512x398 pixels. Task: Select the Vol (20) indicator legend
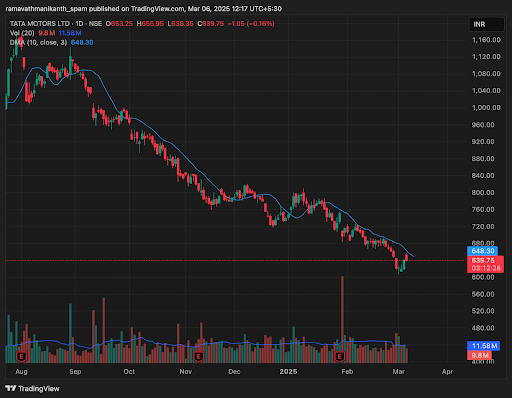point(22,33)
